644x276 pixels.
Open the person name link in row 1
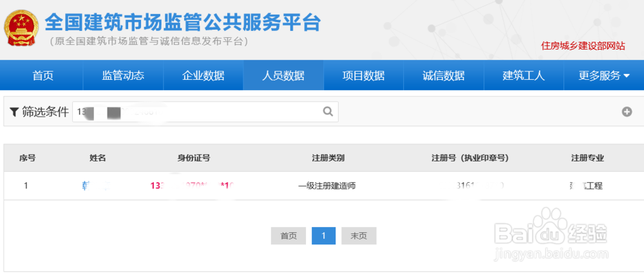96,186
